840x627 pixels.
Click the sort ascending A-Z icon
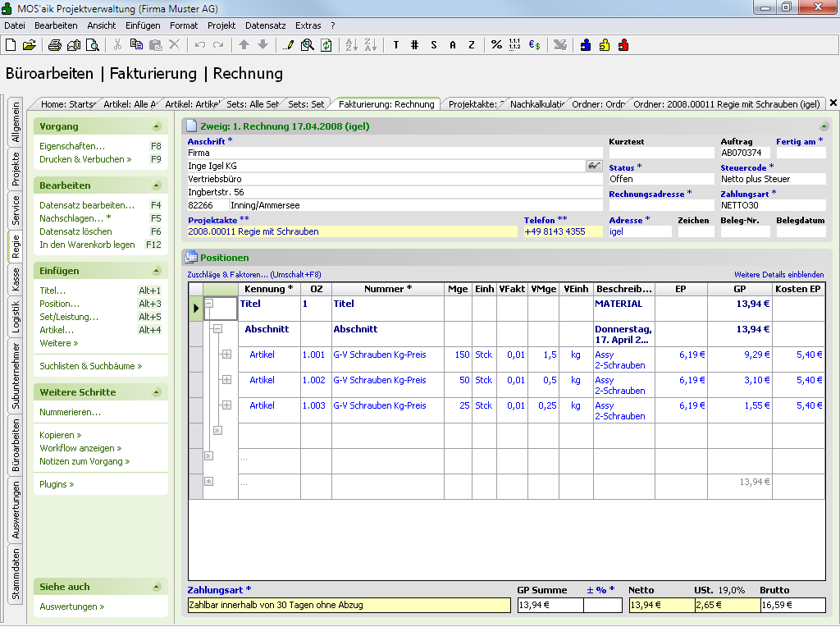click(x=350, y=45)
